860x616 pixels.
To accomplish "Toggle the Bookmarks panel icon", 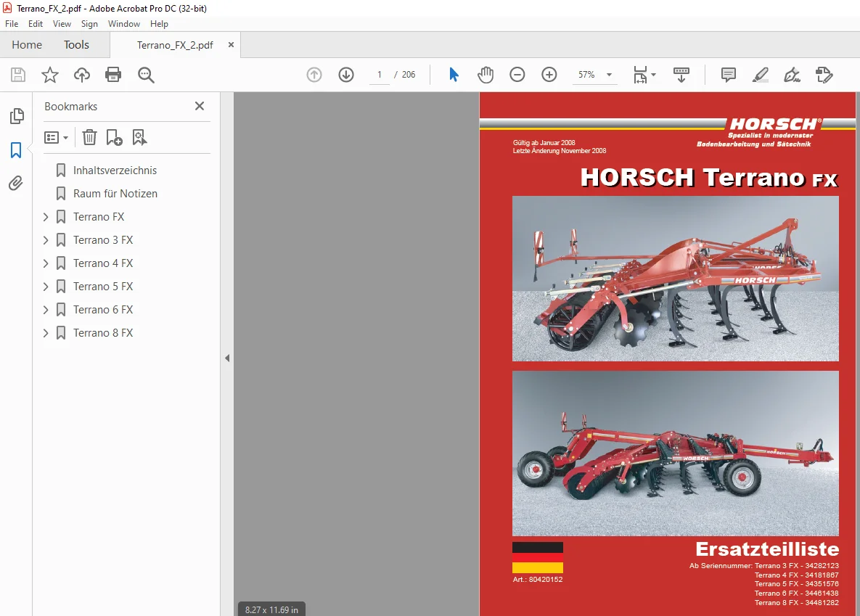I will 16,149.
